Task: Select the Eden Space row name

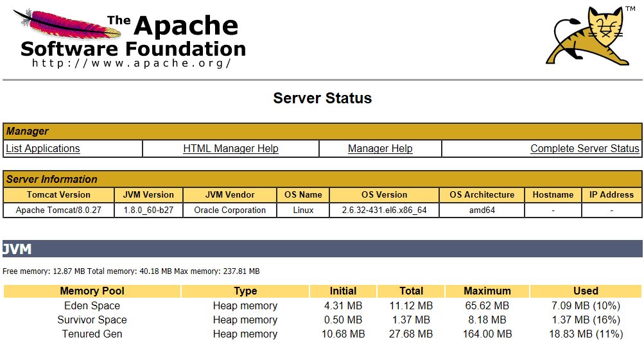Action: [x=92, y=306]
